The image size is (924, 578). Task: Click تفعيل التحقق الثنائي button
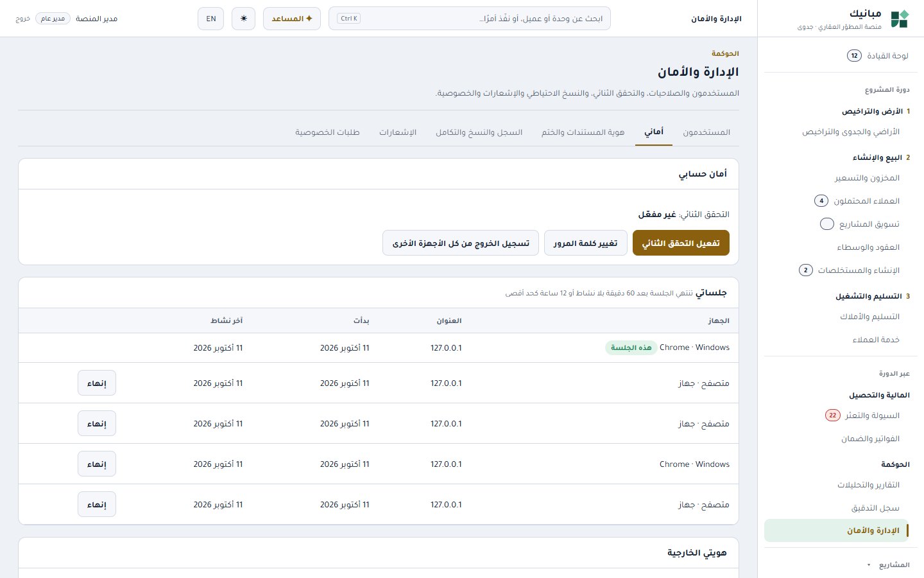pos(681,243)
